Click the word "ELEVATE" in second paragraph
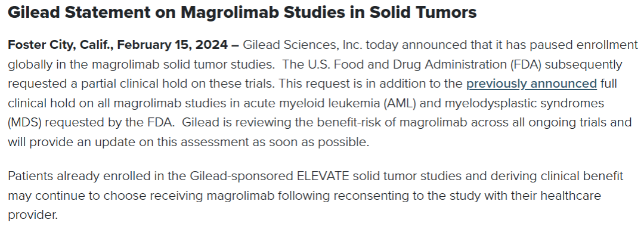The image size is (644, 226). coord(323,177)
